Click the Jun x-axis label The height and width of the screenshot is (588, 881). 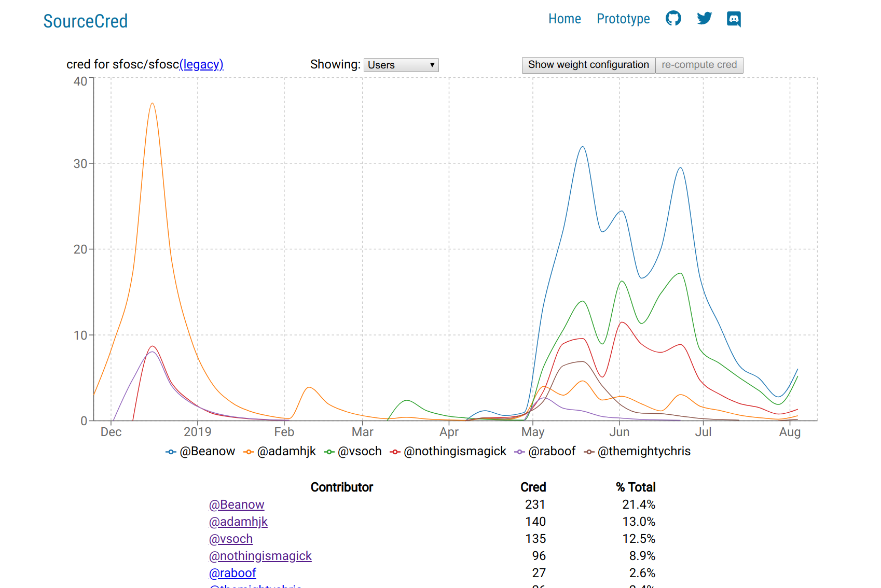point(620,432)
